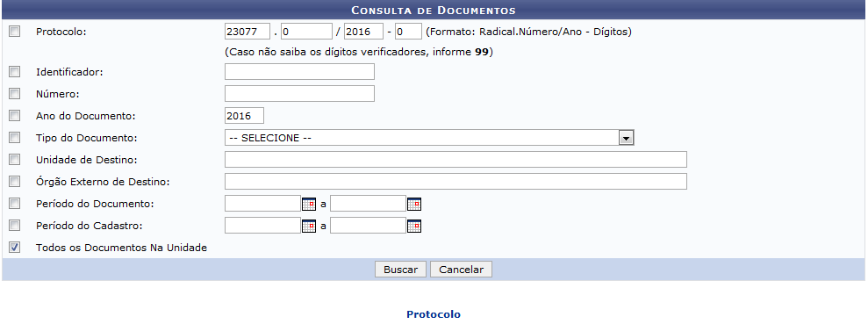This screenshot has width=868, height=324.
Task: Open the Tipo do Documento dropdown
Action: (x=429, y=138)
